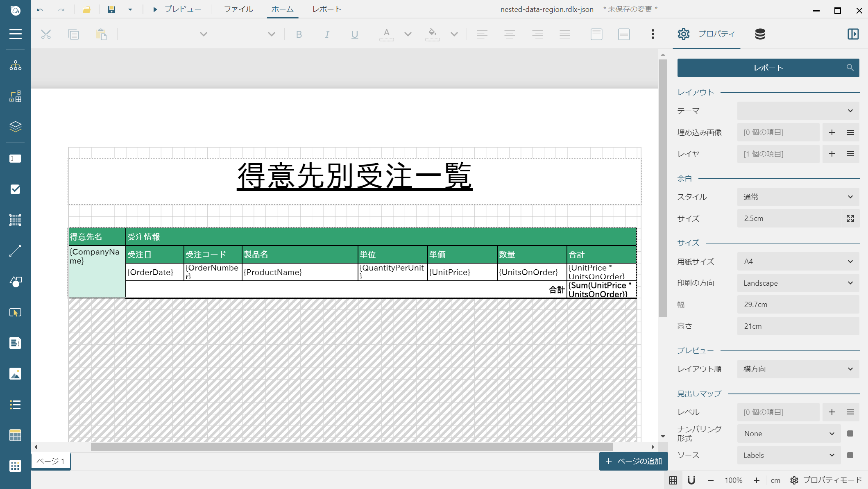Screen dimensions: 868x489
Task: Click the 高さ 21cm input field
Action: click(x=798, y=326)
